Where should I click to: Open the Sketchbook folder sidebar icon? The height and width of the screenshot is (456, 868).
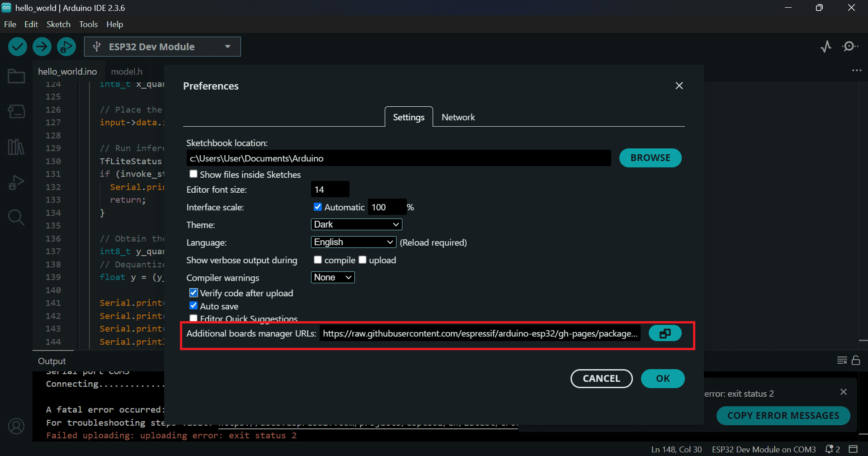click(x=16, y=76)
